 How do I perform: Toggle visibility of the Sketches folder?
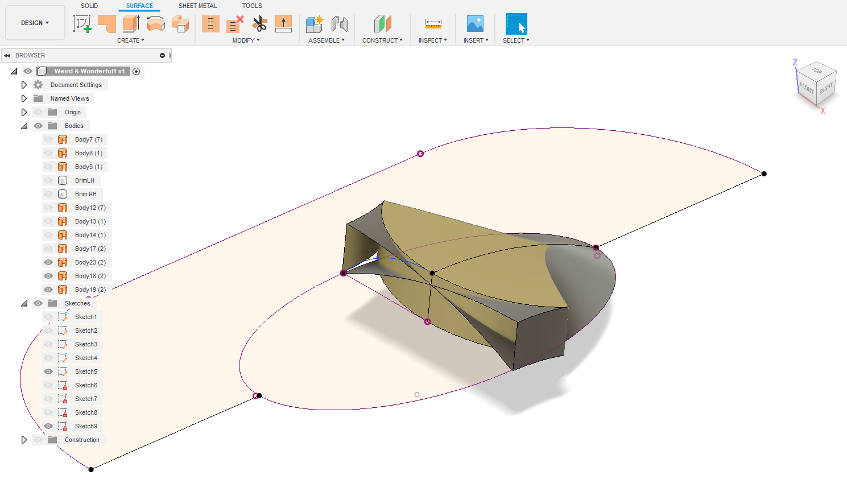click(38, 303)
